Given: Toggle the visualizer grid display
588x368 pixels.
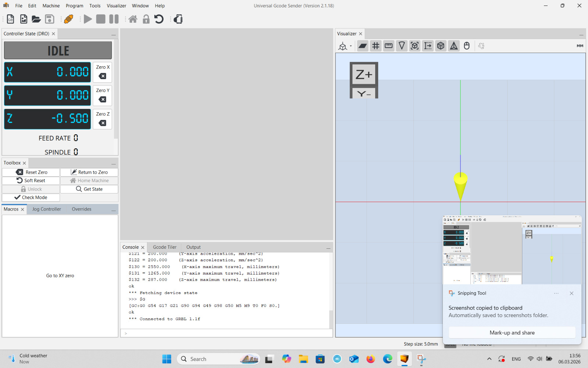Looking at the screenshot, I should click(x=376, y=46).
